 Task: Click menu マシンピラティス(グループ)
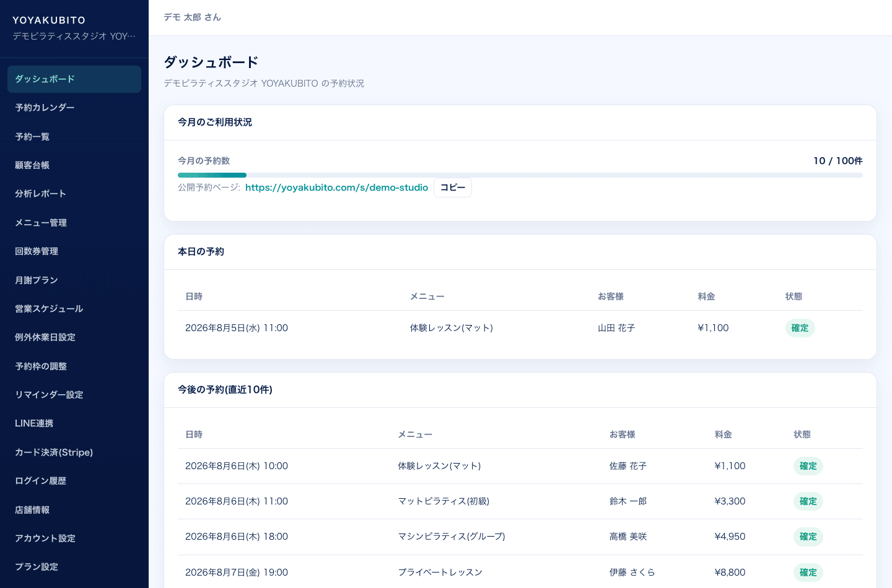(452, 537)
